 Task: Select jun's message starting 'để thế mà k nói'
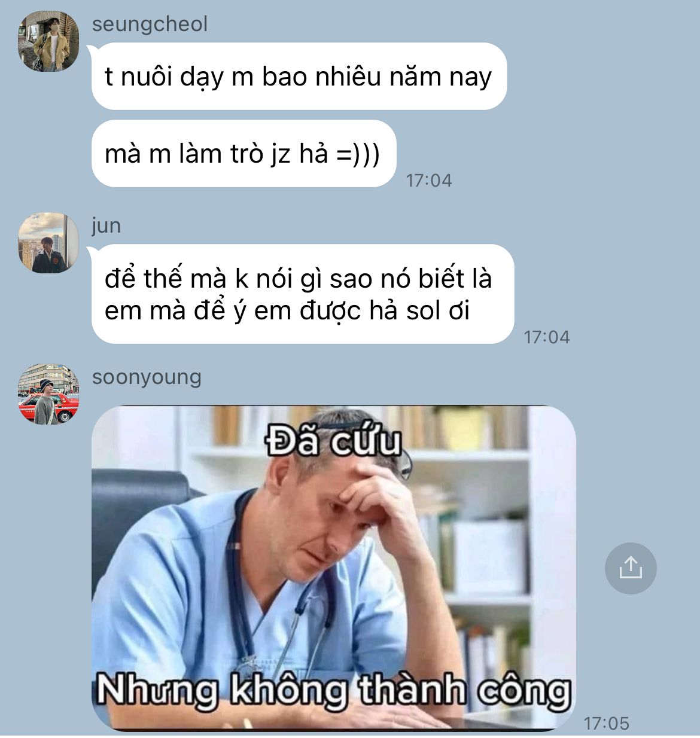[x=303, y=294]
